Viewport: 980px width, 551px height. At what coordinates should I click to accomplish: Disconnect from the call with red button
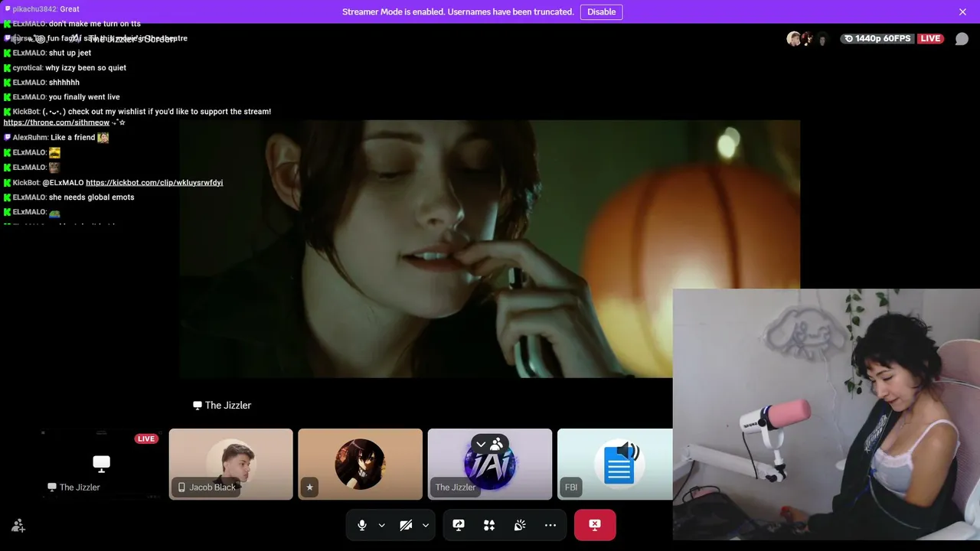pyautogui.click(x=595, y=525)
